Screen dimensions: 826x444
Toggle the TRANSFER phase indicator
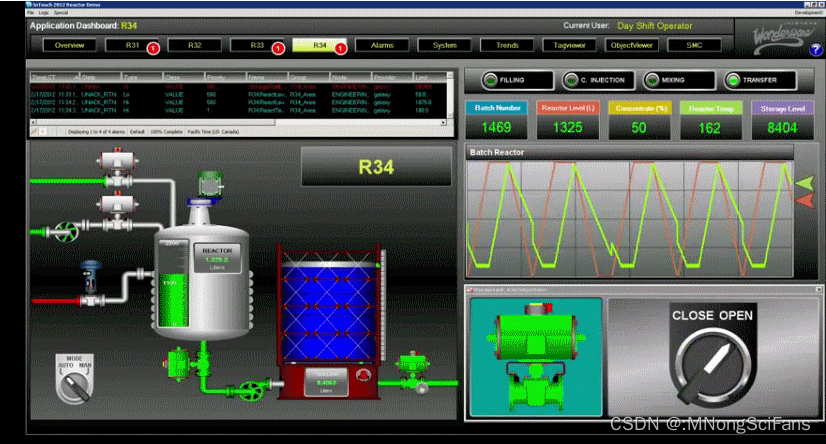[x=760, y=80]
